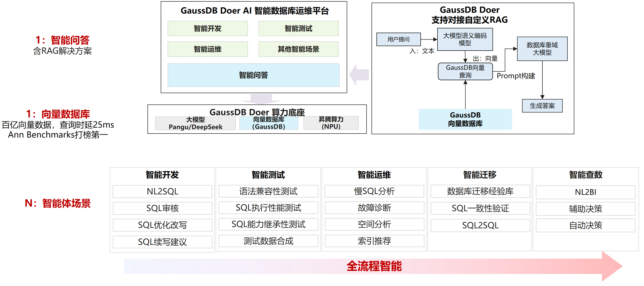
Task: Click the 索引推荐 item
Action: click(374, 241)
